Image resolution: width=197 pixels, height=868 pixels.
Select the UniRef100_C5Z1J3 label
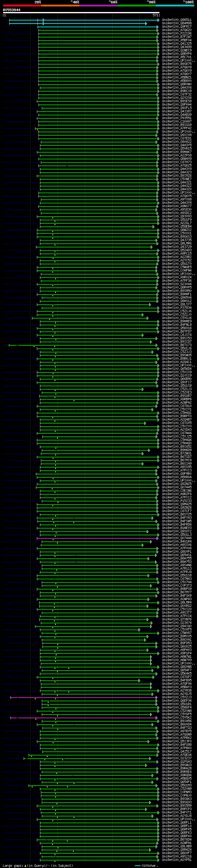pos(176,389)
